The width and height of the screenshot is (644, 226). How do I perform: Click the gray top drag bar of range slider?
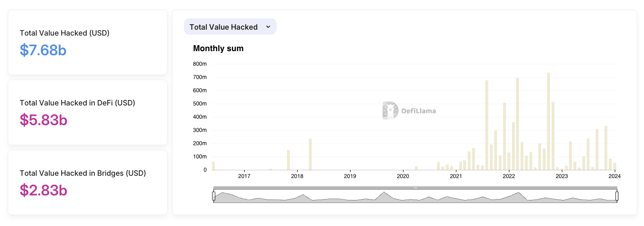415,188
